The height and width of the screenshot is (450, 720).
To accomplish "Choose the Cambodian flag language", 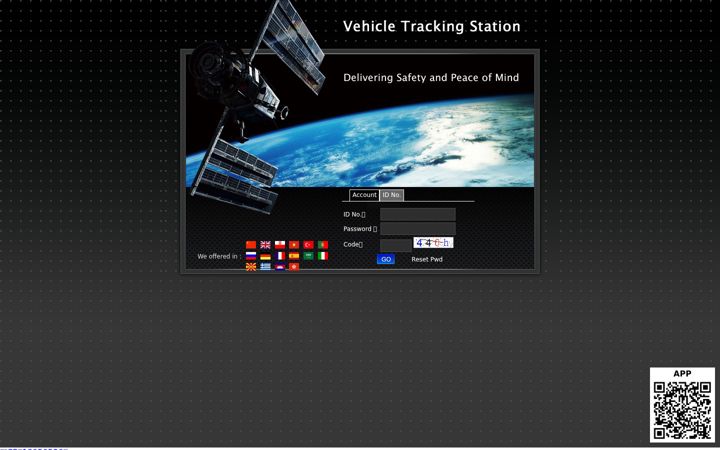I will 280,267.
